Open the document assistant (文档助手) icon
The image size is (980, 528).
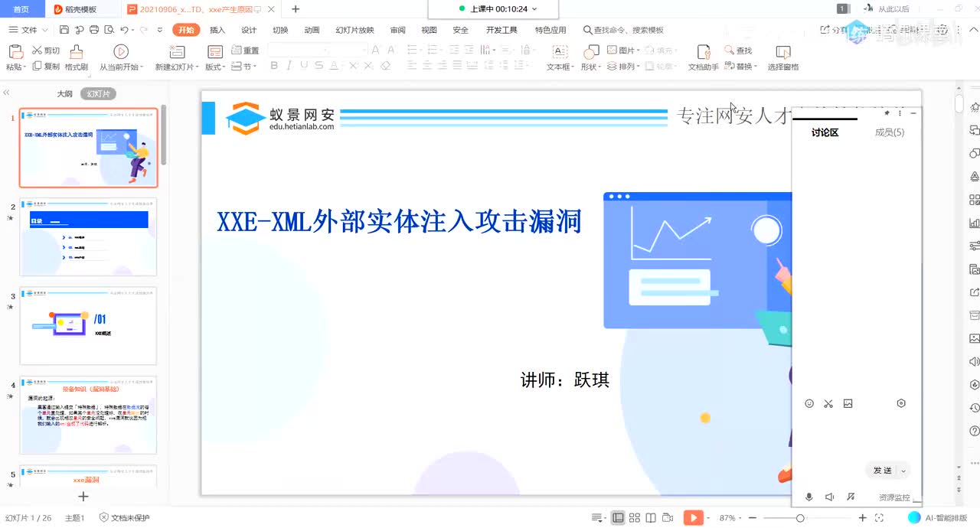(x=704, y=51)
